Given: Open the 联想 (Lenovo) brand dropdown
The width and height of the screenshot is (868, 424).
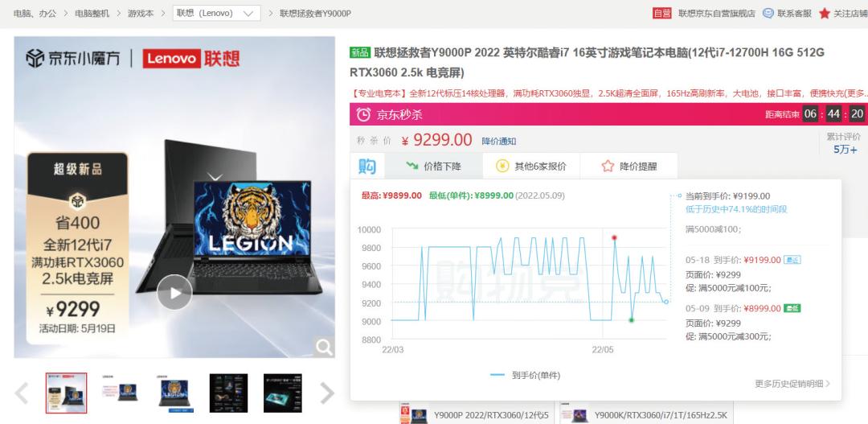Looking at the screenshot, I should point(216,14).
